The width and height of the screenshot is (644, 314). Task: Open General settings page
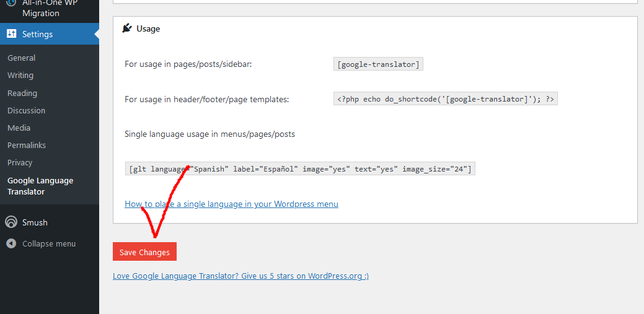21,58
